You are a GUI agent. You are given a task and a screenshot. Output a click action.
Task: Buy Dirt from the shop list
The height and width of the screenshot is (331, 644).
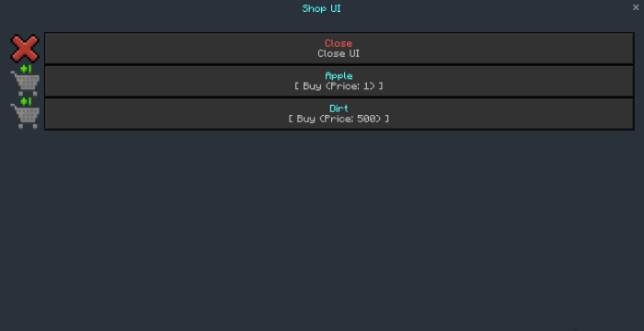339,114
